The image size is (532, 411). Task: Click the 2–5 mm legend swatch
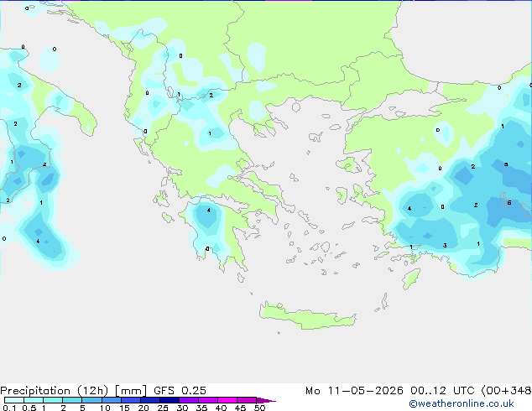point(72,400)
